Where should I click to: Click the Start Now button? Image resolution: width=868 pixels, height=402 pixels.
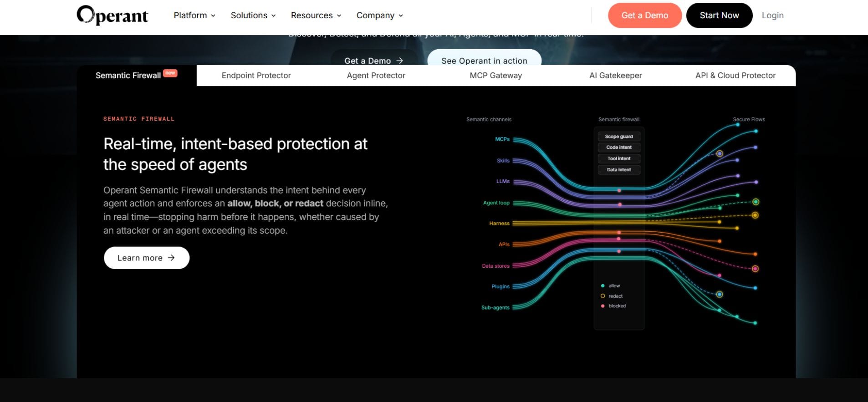pos(720,15)
